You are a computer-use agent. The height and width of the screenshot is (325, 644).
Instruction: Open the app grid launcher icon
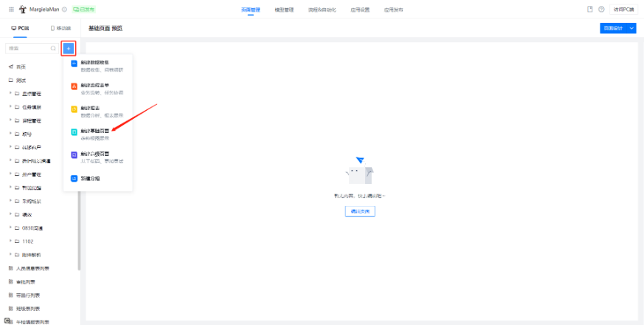(10, 9)
